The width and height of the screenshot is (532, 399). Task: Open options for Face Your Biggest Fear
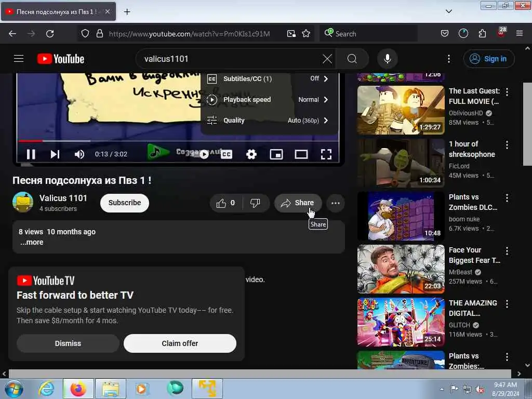pos(507,251)
